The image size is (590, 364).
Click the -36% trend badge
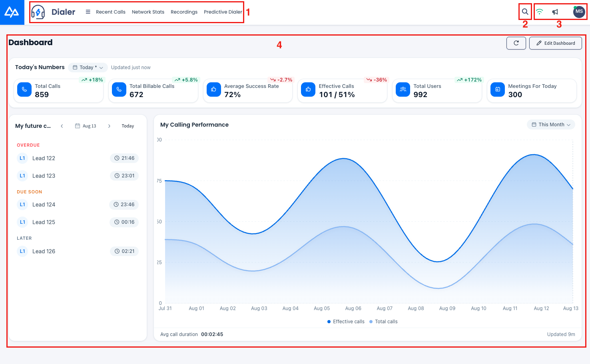[377, 80]
